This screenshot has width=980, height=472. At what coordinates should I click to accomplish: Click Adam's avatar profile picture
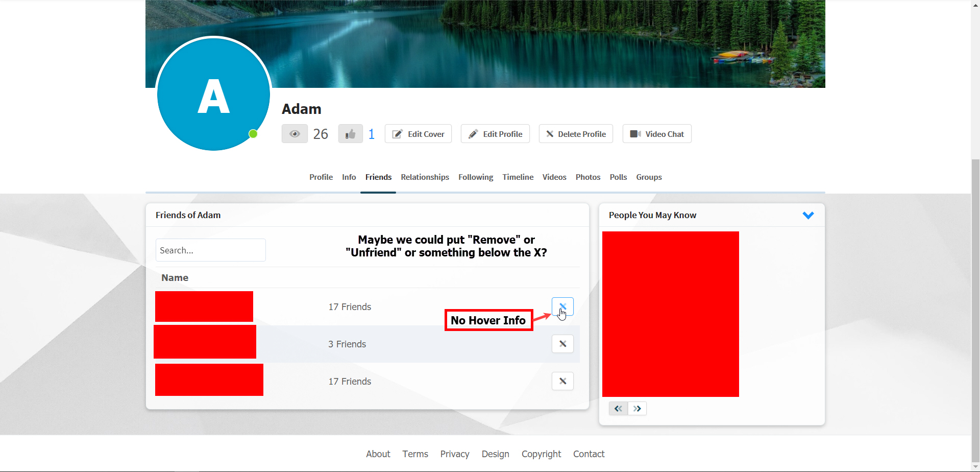click(213, 95)
